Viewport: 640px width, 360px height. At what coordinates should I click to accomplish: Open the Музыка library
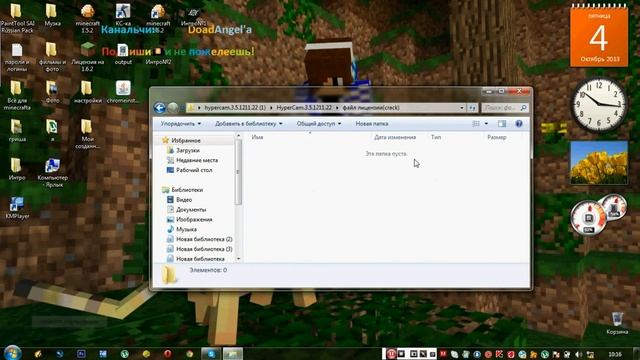(186, 229)
